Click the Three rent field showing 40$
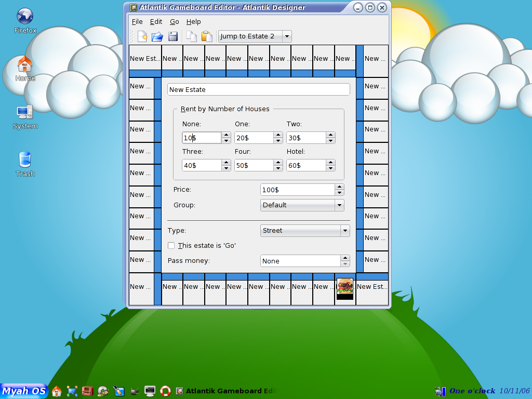Image resolution: width=532 pixels, height=399 pixels. click(202, 165)
